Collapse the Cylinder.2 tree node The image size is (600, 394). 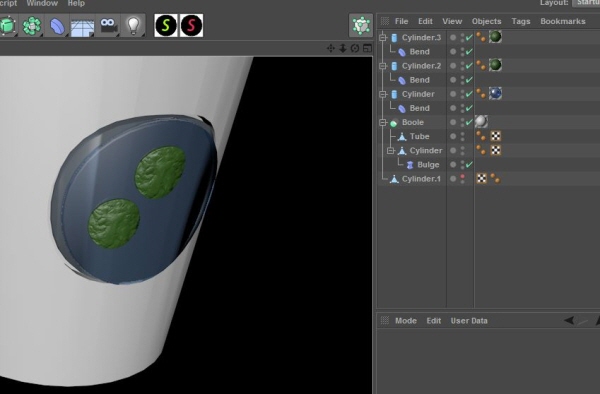pos(383,66)
